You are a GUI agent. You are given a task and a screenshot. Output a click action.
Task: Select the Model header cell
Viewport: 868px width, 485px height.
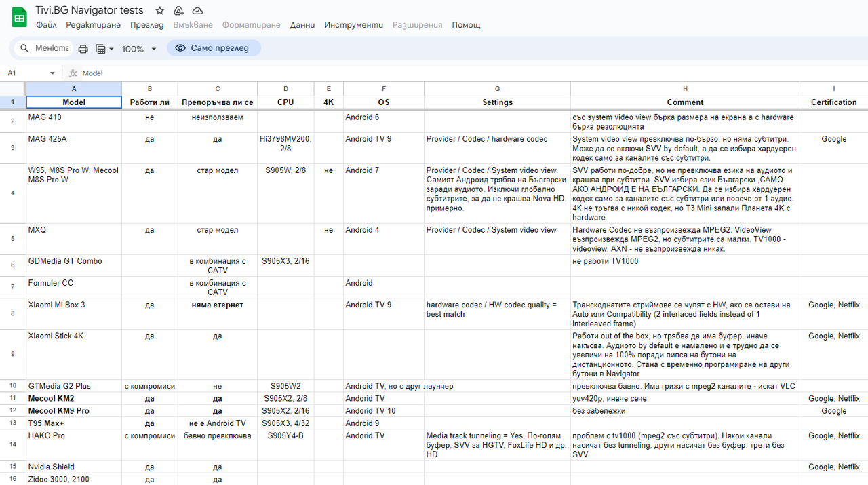click(x=74, y=102)
